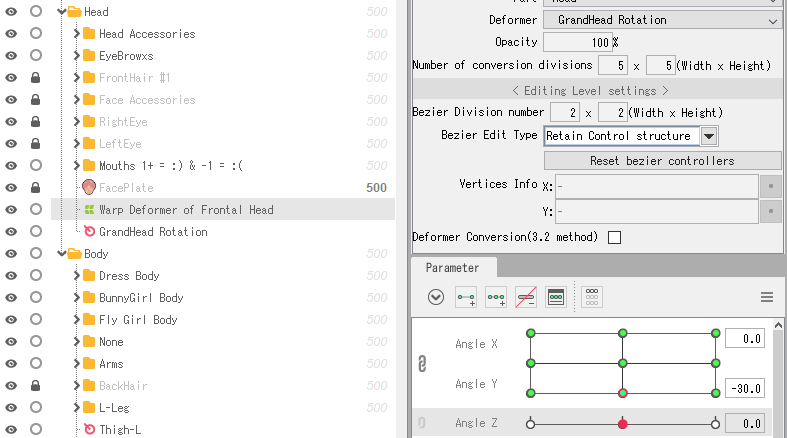The image size is (787, 438).
Task: Expand the Head Accessories folder
Action: point(77,34)
